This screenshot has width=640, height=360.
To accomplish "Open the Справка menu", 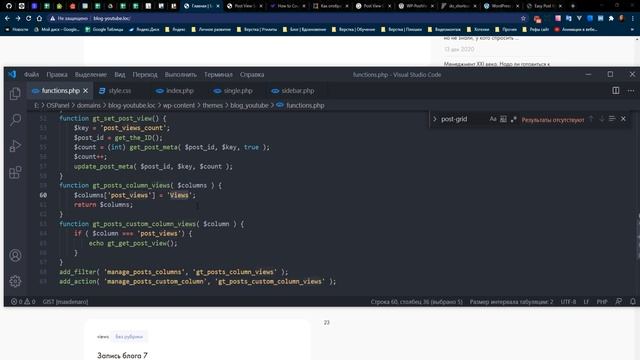I will tap(252, 75).
